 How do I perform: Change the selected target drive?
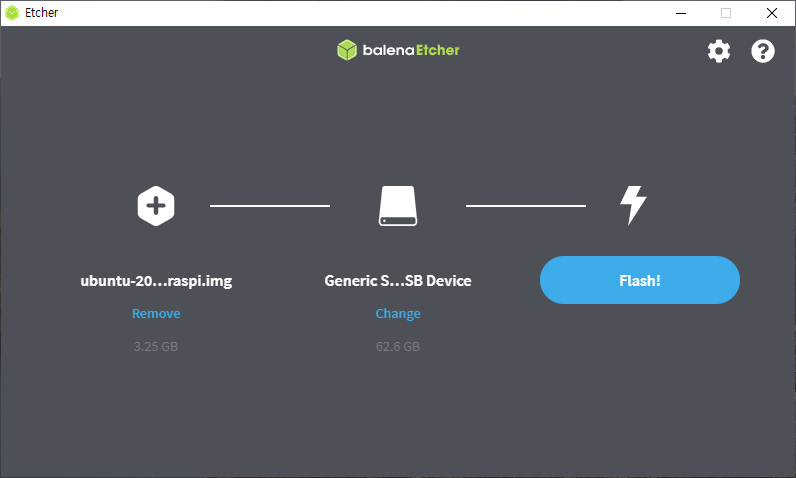tap(398, 314)
